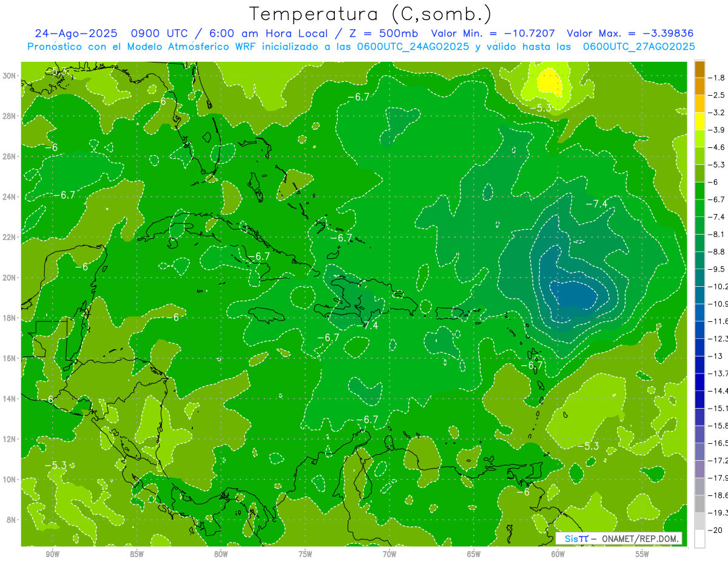Click the brown-orange swatch above -1.8

coord(699,69)
